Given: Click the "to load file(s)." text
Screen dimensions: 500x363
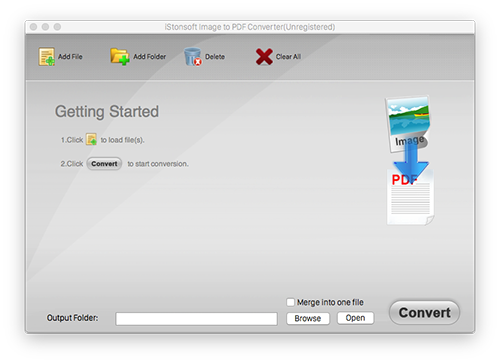Looking at the screenshot, I should [x=122, y=140].
